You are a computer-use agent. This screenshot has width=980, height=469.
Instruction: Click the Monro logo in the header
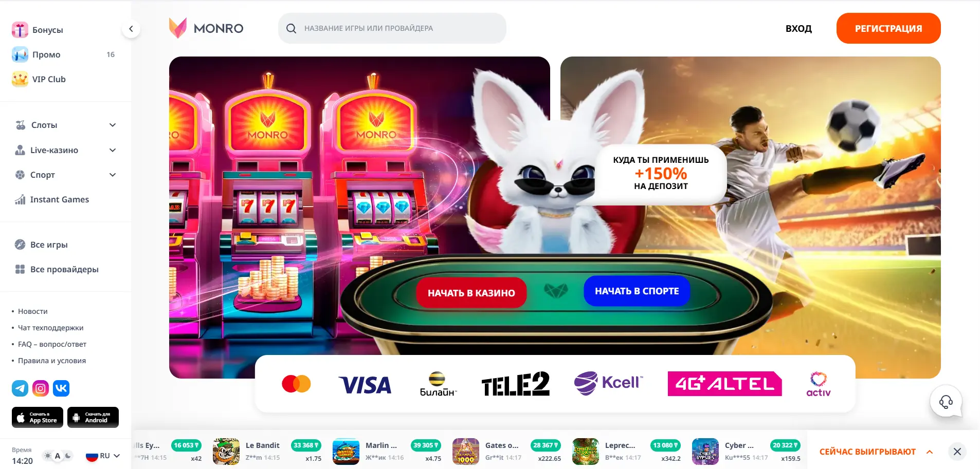tap(206, 28)
